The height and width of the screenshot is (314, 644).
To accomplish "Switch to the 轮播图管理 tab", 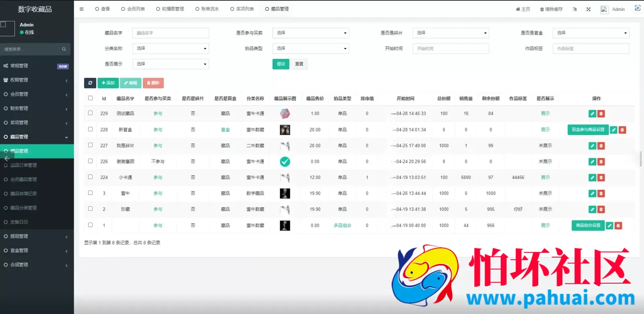I will (x=170, y=9).
